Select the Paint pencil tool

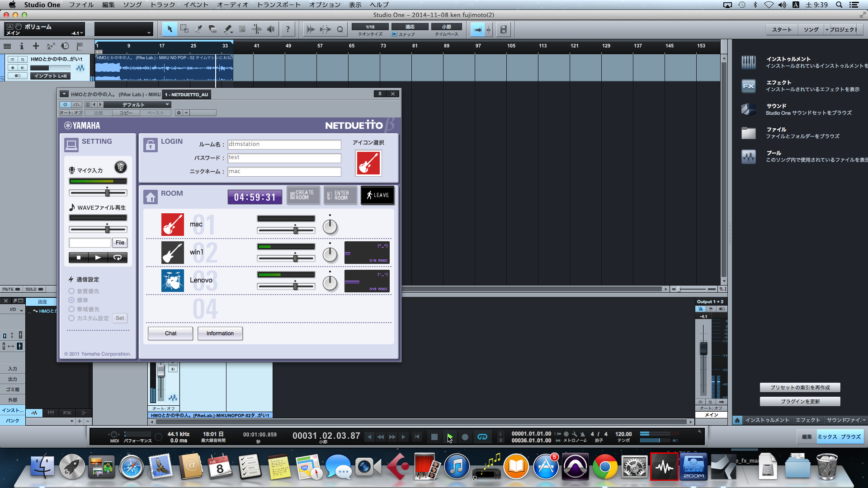click(x=227, y=29)
